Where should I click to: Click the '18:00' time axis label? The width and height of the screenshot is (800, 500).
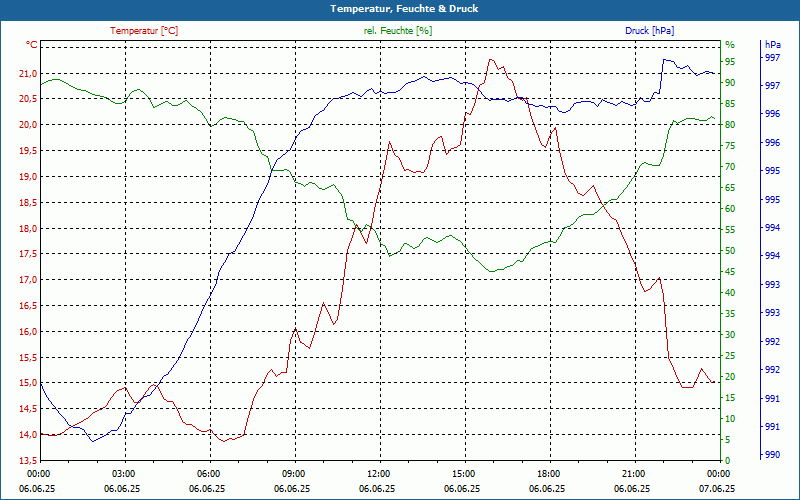click(547, 474)
